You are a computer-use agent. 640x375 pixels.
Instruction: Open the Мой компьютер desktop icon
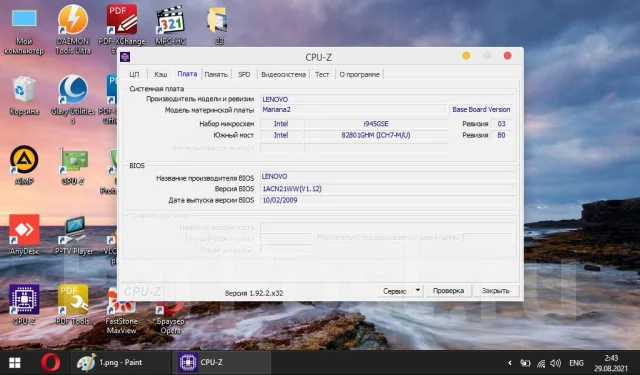[24, 30]
